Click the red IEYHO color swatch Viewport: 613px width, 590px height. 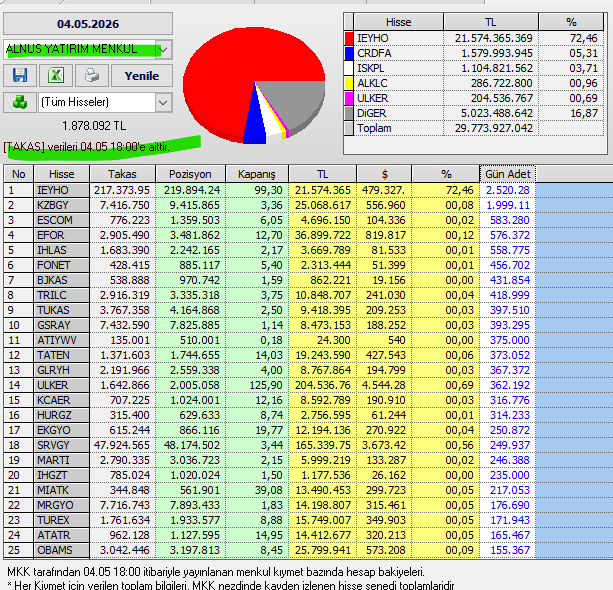click(349, 38)
